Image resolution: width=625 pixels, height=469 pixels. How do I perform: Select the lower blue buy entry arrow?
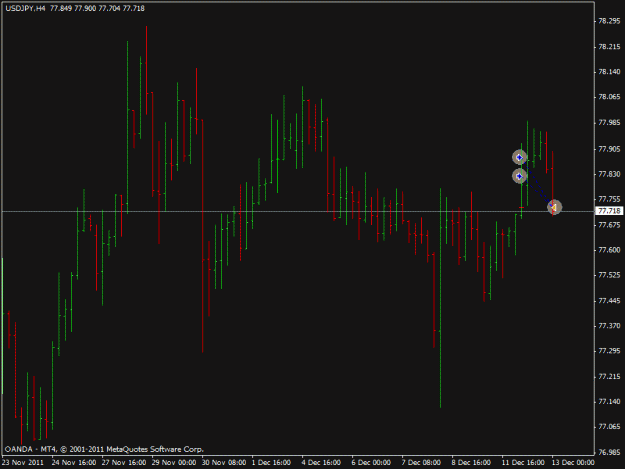(x=519, y=176)
